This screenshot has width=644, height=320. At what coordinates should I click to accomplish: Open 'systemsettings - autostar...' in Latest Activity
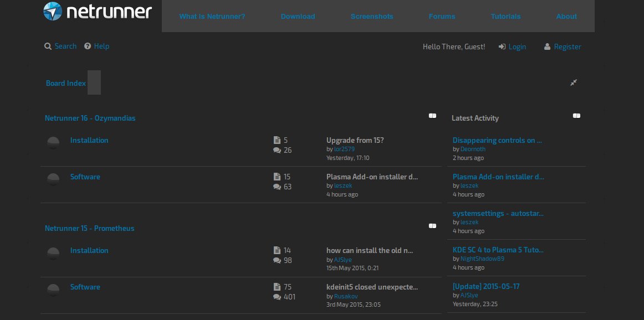click(498, 213)
